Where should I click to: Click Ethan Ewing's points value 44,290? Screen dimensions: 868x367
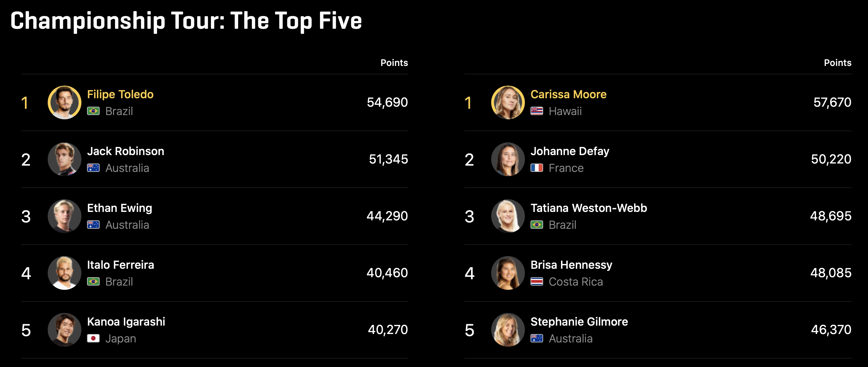tap(387, 216)
